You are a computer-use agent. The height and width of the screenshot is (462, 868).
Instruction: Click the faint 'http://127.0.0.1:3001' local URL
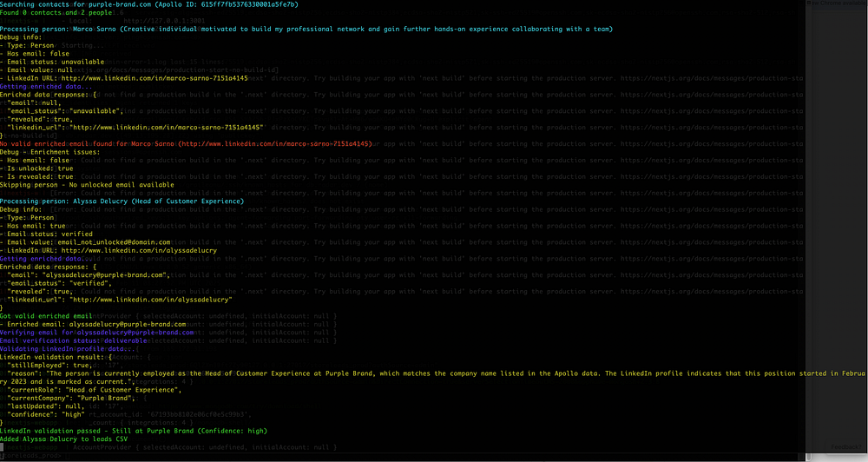click(x=164, y=21)
